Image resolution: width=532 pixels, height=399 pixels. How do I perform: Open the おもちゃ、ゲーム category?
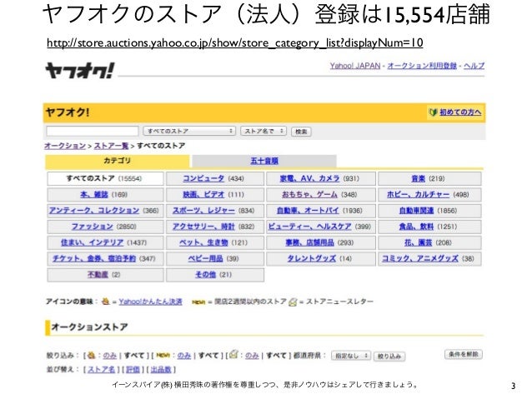pos(309,195)
